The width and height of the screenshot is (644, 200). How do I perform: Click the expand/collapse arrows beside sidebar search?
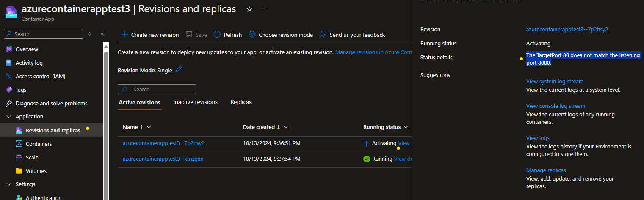click(x=90, y=34)
